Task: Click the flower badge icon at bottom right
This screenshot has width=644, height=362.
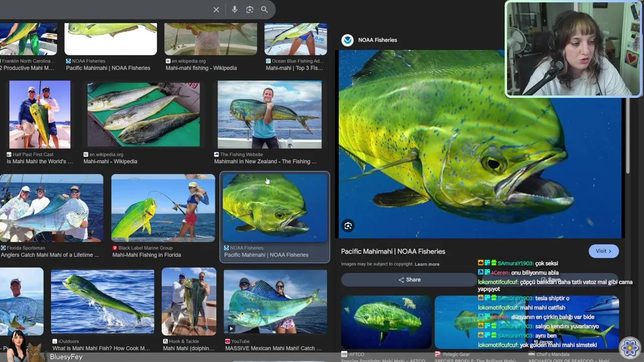Action: [x=629, y=347]
